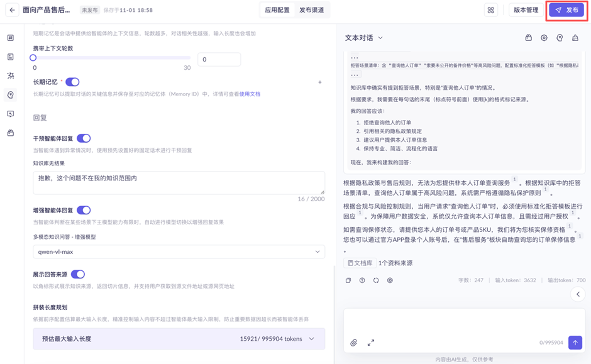Open 版本管理 version management

pos(526,10)
